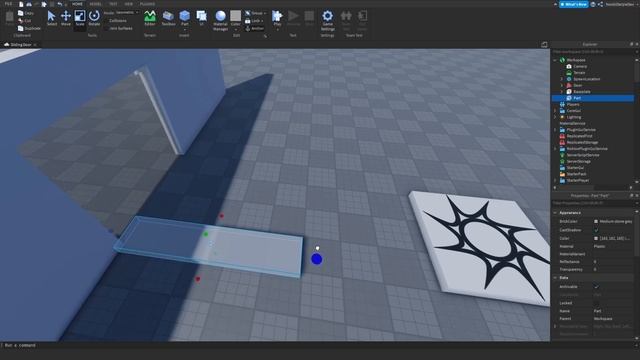The width and height of the screenshot is (640, 360).
Task: Click the Anchor tool icon
Action: tap(247, 29)
